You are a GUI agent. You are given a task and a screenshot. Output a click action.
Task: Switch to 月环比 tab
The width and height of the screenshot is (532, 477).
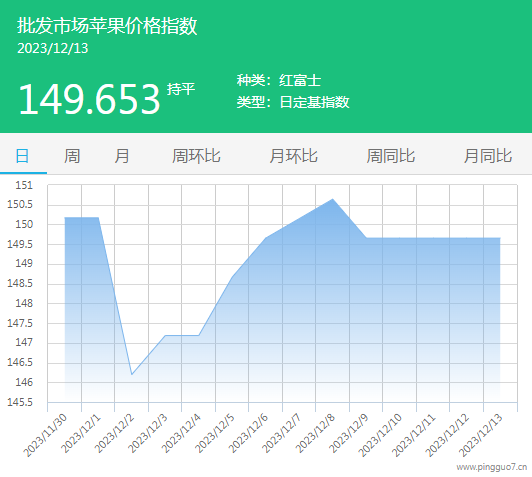coord(293,156)
